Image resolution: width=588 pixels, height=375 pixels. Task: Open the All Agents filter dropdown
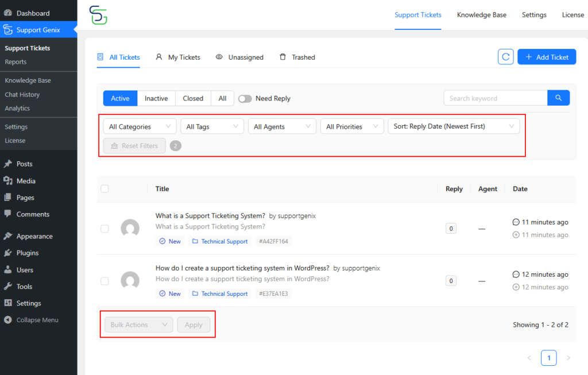click(x=282, y=126)
